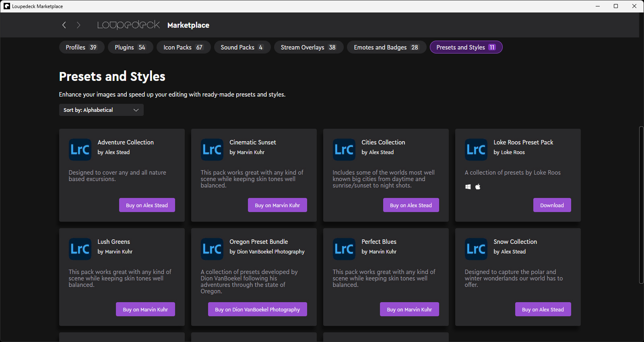Click the forward navigation arrow
Screen dimensions: 644x342
pos(78,25)
